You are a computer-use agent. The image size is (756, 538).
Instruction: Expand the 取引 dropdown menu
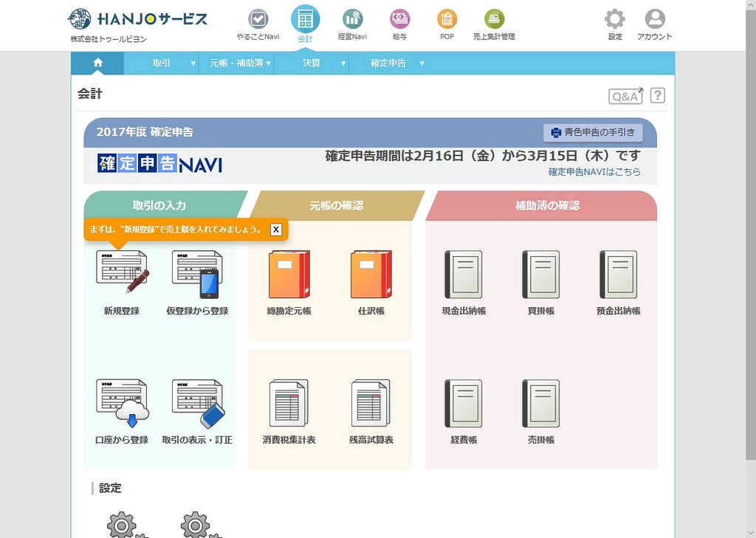[162, 63]
